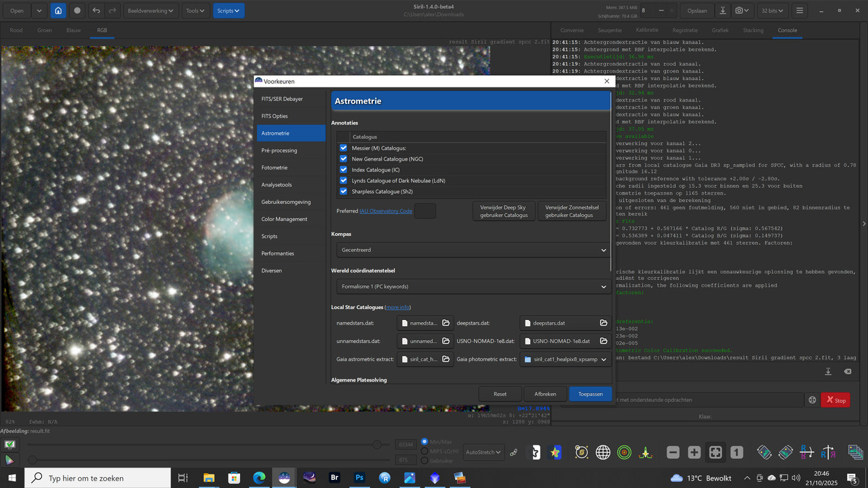
Task: Click the IAU Observatory Code input field
Action: tap(425, 211)
